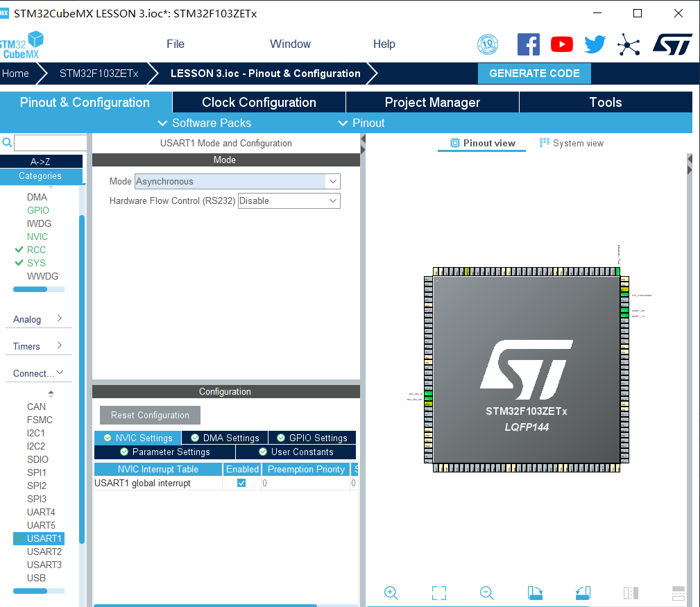Viewport: 700px width, 607px height.
Task: Rotate the chip clockwise
Action: tap(534, 593)
